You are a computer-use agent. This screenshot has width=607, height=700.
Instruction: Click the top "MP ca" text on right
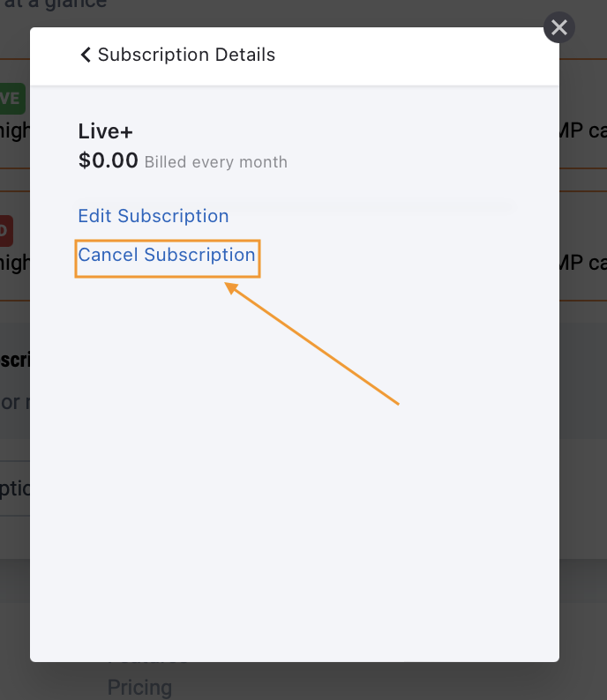click(x=582, y=130)
